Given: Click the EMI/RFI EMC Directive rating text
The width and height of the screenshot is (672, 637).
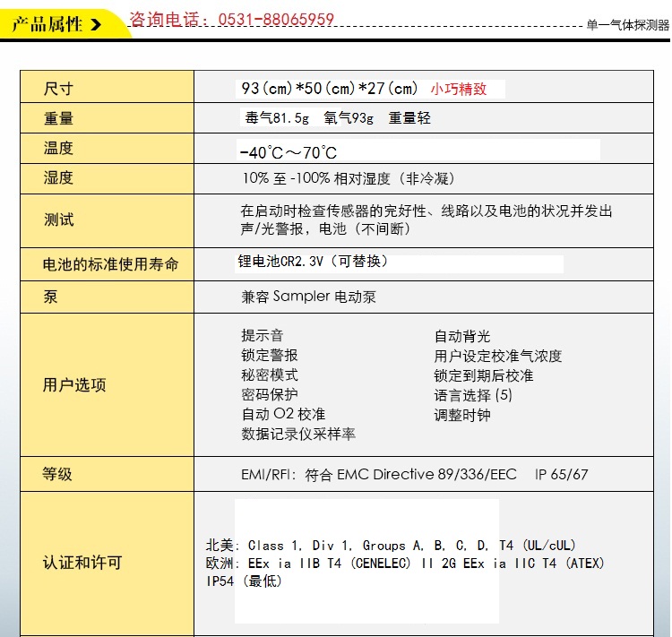Looking at the screenshot, I should click(414, 474).
